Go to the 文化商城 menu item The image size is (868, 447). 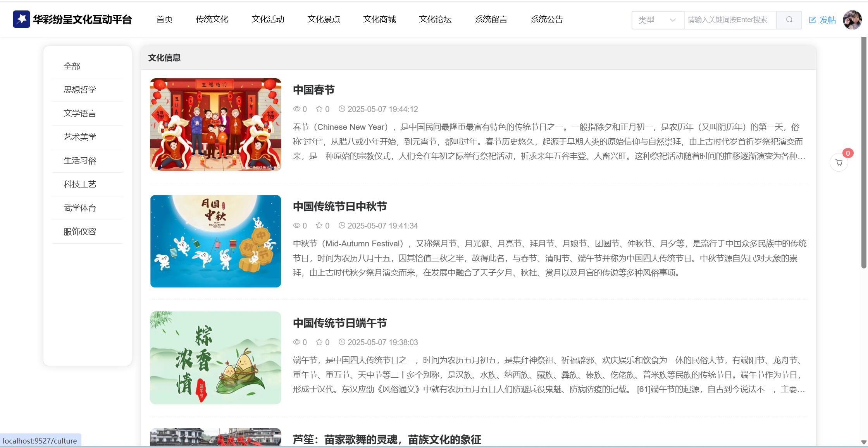tap(379, 19)
